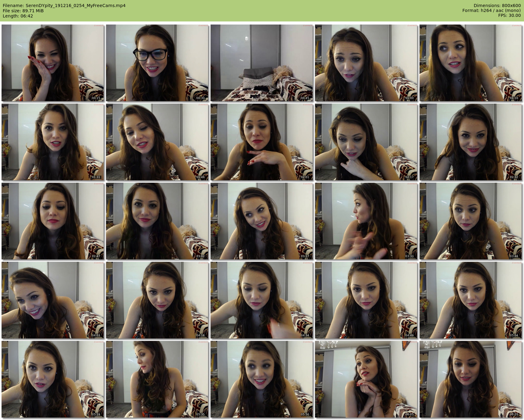Click the frame marked 01:16
The height and width of the screenshot is (420, 524).
click(471, 63)
